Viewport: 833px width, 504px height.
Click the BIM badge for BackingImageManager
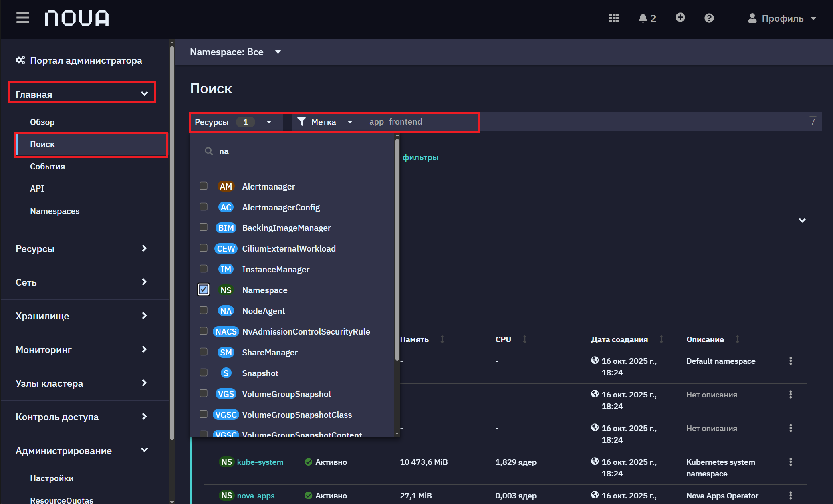point(226,228)
